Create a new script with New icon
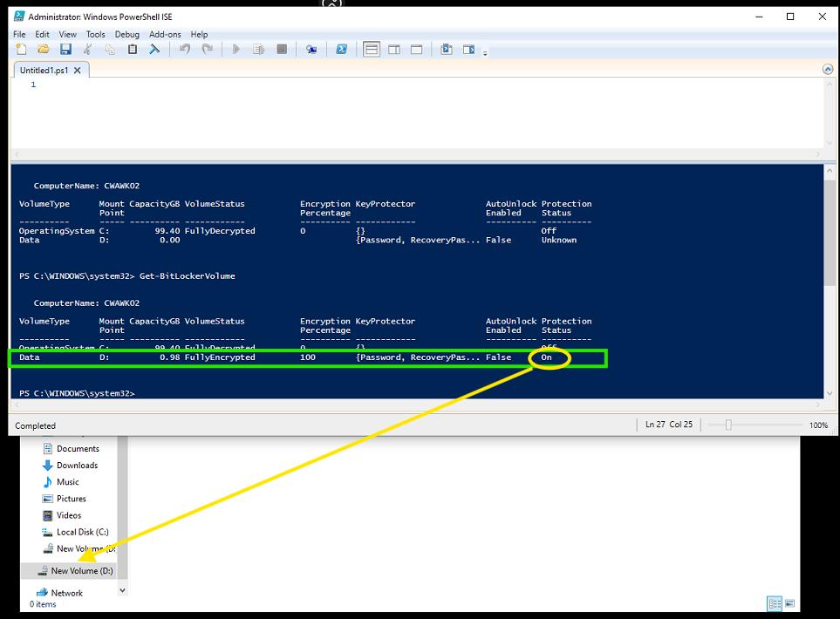Screen dimensions: 840x619 coord(21,50)
